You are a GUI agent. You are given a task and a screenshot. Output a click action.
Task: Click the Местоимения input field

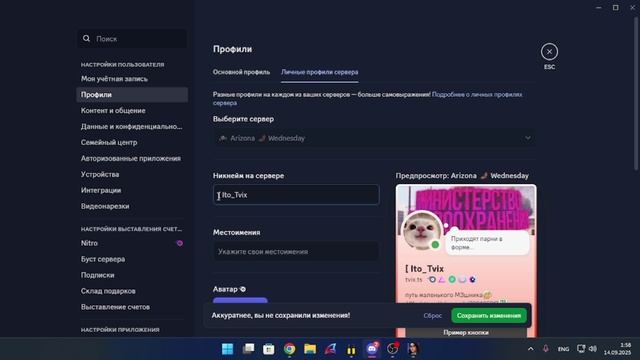(x=296, y=251)
